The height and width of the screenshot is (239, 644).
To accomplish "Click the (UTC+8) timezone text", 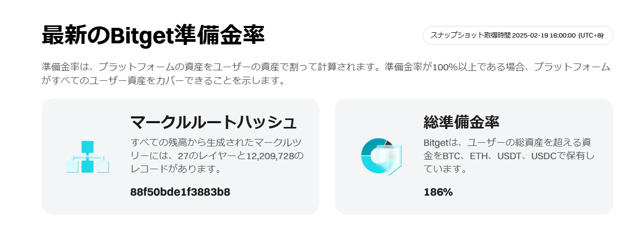I will tap(590, 35).
